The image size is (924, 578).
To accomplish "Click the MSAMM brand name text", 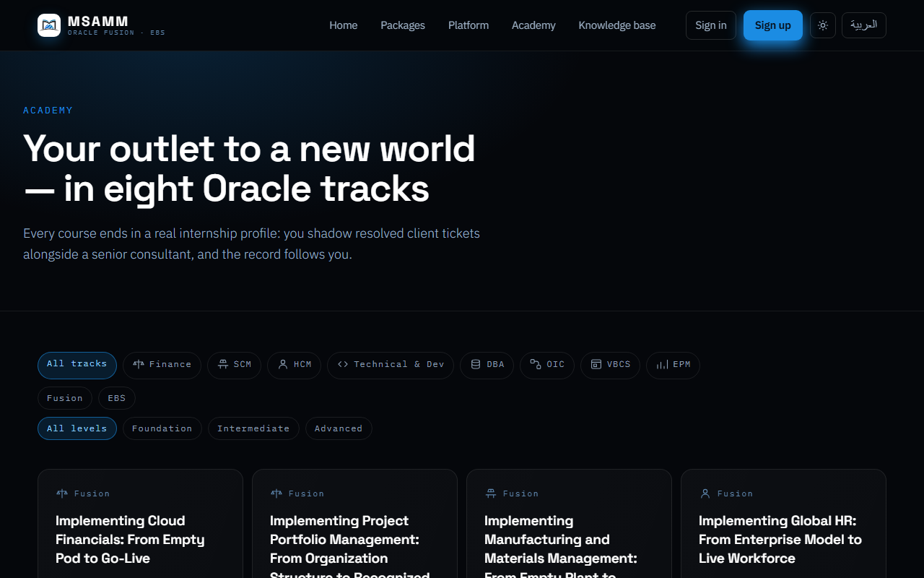I will [98, 22].
